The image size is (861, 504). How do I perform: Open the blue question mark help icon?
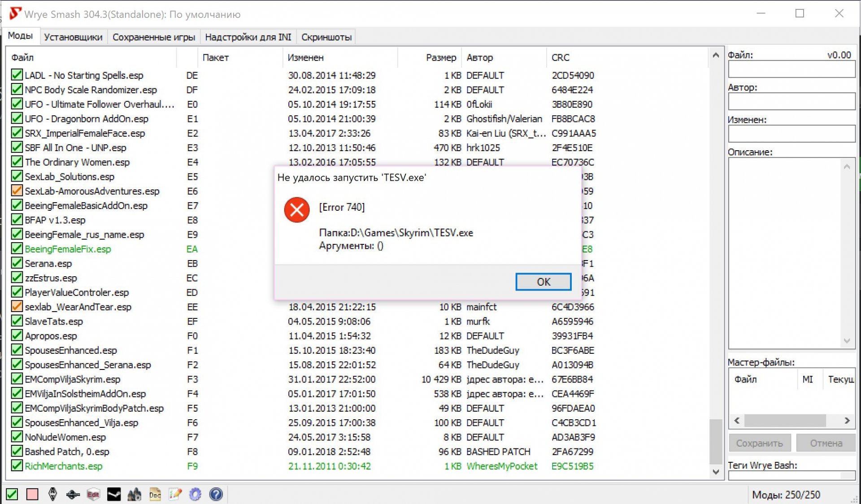216,494
